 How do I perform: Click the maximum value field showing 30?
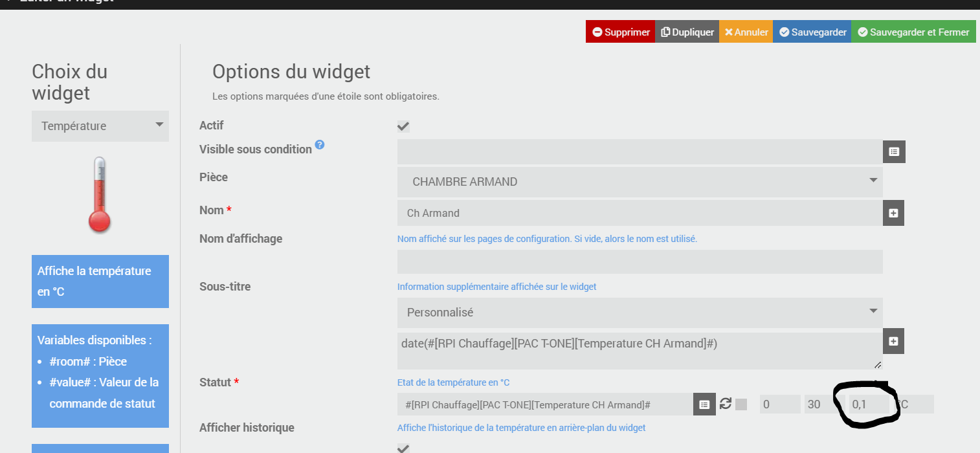(825, 404)
